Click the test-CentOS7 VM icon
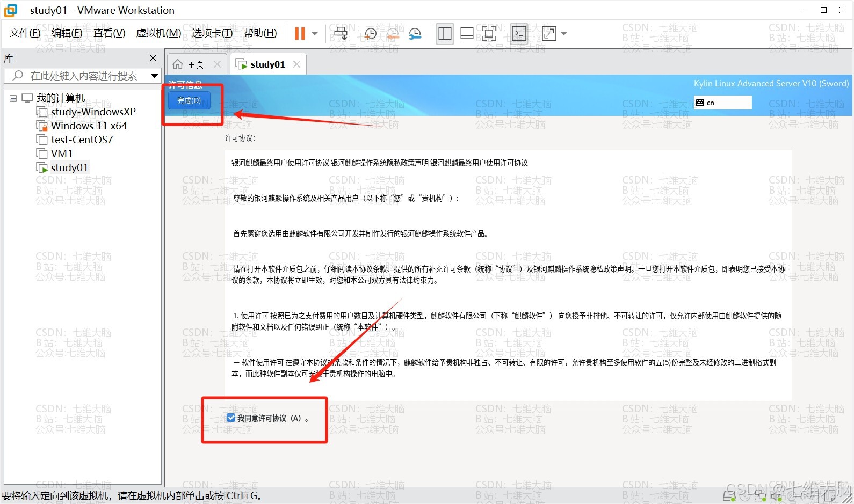854x504 pixels. coord(42,140)
